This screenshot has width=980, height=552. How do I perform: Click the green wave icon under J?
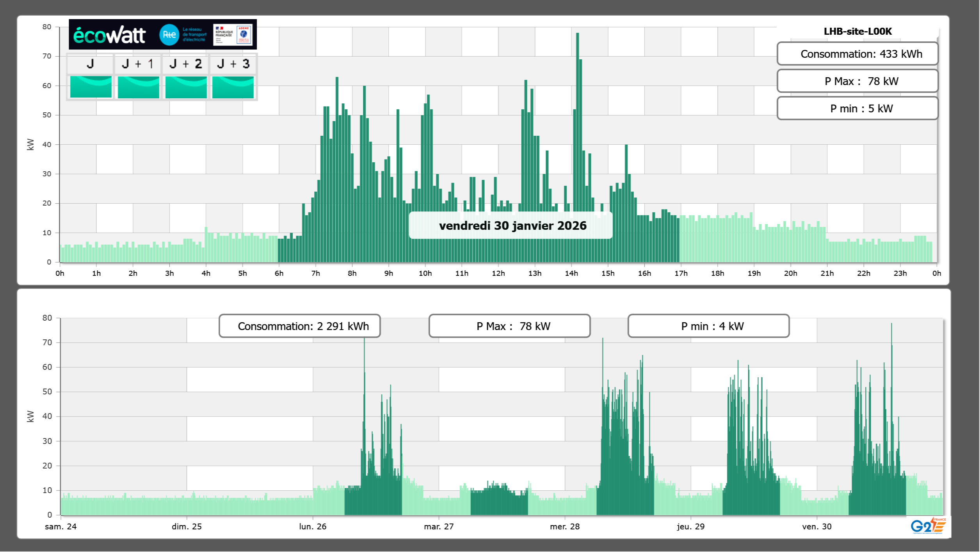[91, 87]
